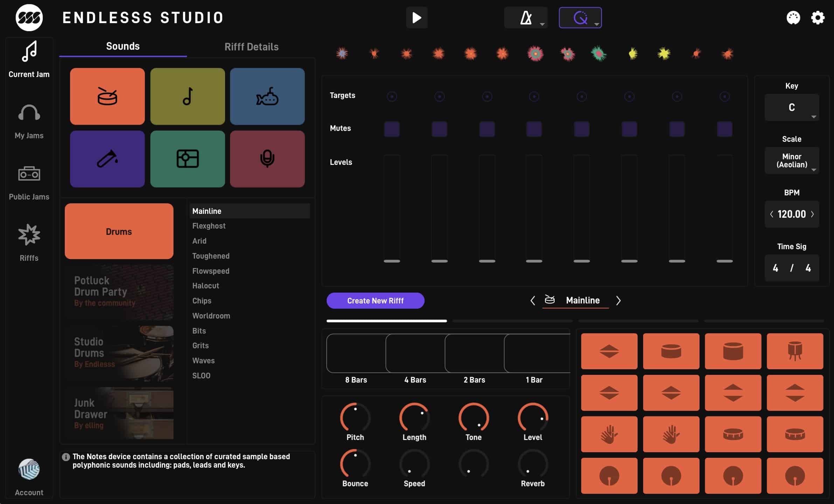Select the first blue riff burst in history
The image size is (834, 504).
pyautogui.click(x=342, y=54)
